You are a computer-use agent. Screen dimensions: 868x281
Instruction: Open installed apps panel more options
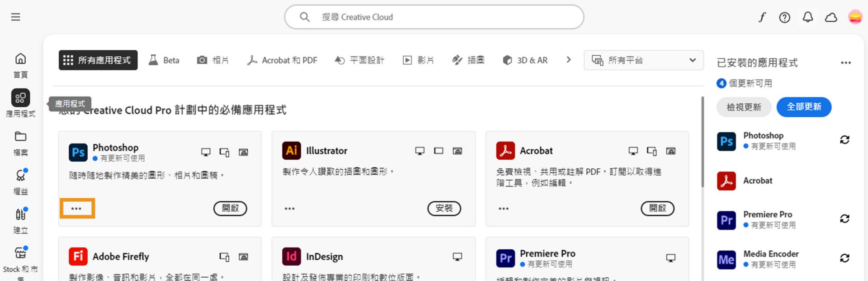(846, 63)
